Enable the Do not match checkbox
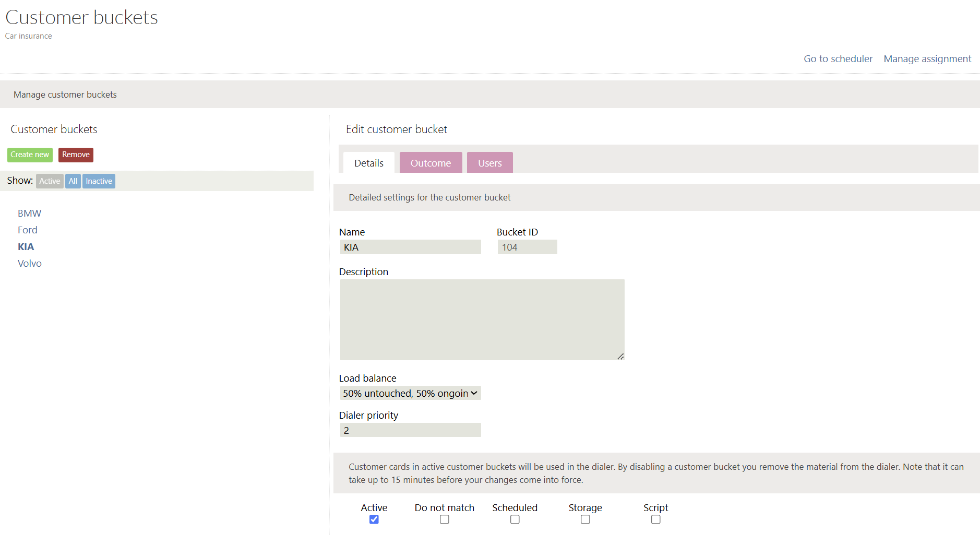 coord(445,519)
